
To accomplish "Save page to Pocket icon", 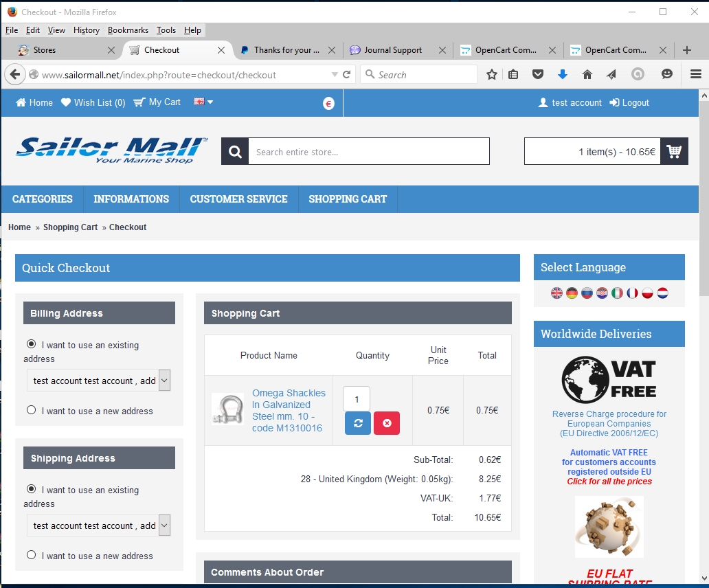I will click(x=538, y=75).
